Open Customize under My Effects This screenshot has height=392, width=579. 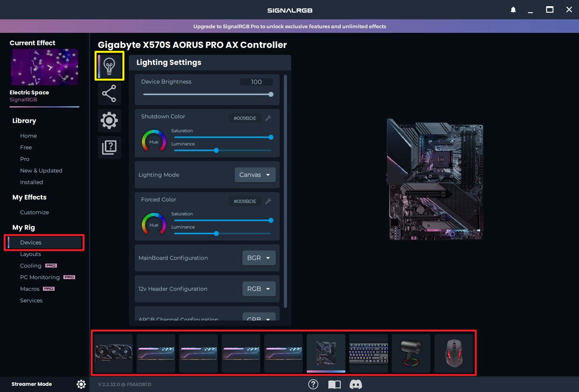point(34,212)
